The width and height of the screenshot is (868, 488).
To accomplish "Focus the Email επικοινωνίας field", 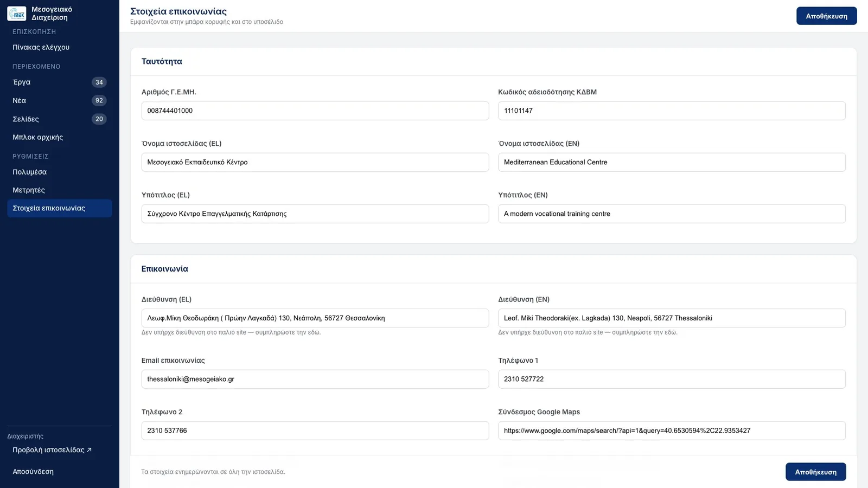I will coord(315,379).
